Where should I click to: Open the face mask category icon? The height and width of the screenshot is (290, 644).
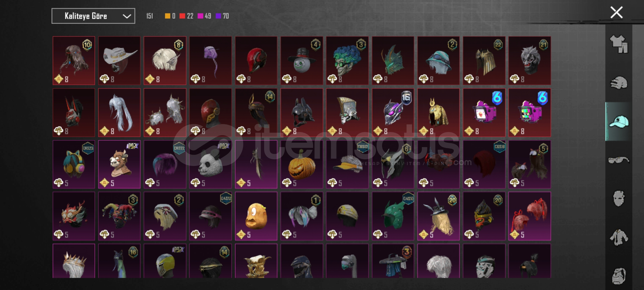(619, 198)
